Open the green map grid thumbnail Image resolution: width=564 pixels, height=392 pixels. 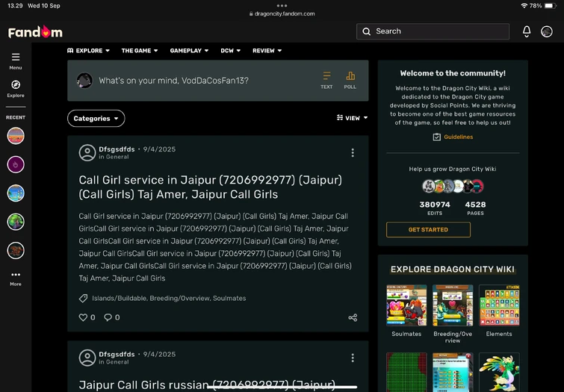[x=406, y=373]
